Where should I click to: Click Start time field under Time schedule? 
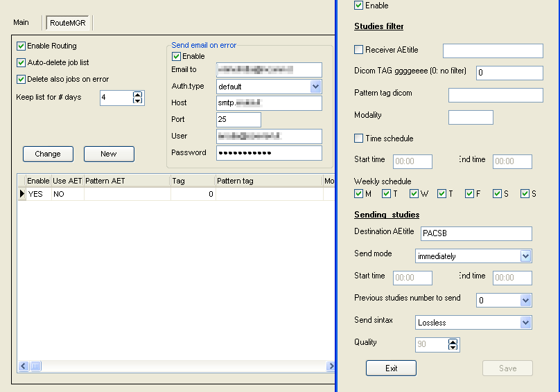click(x=412, y=161)
